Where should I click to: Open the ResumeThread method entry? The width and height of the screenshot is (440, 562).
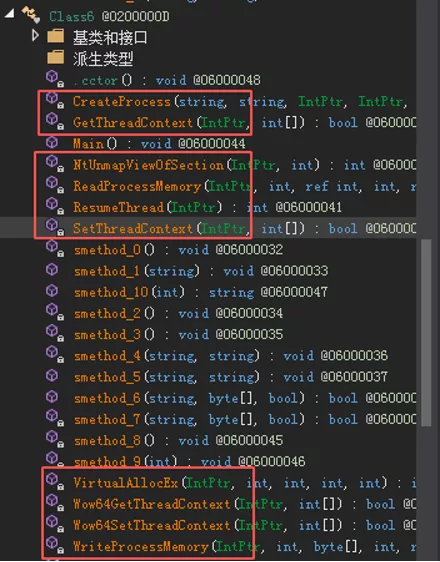pyautogui.click(x=118, y=207)
